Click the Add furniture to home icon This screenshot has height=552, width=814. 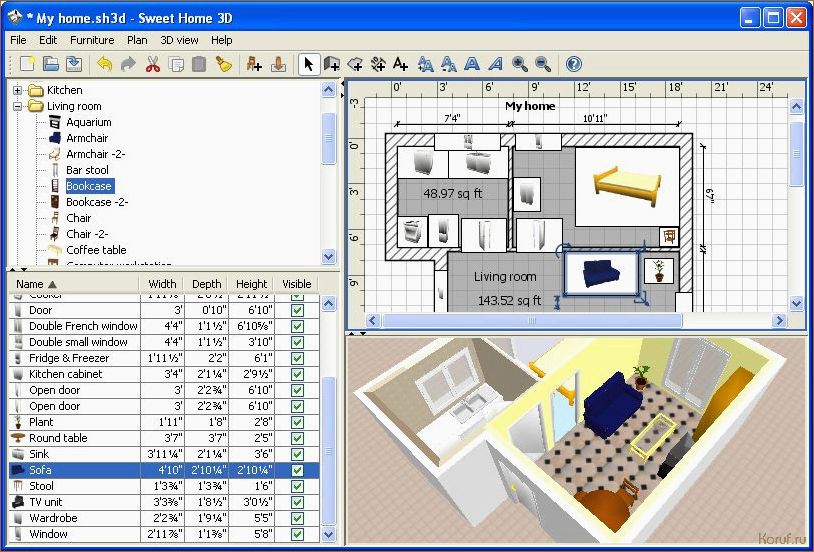pos(254,64)
